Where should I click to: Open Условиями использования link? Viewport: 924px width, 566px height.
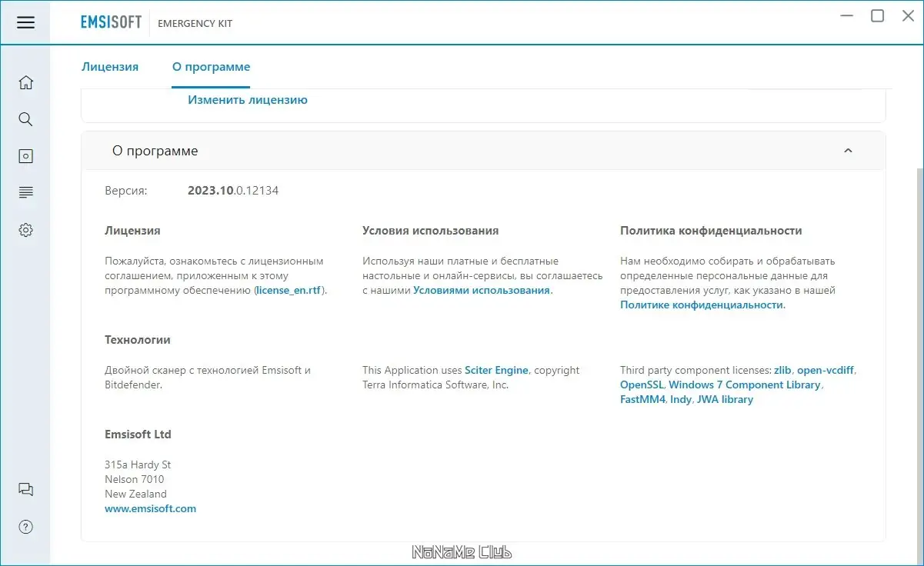(482, 291)
